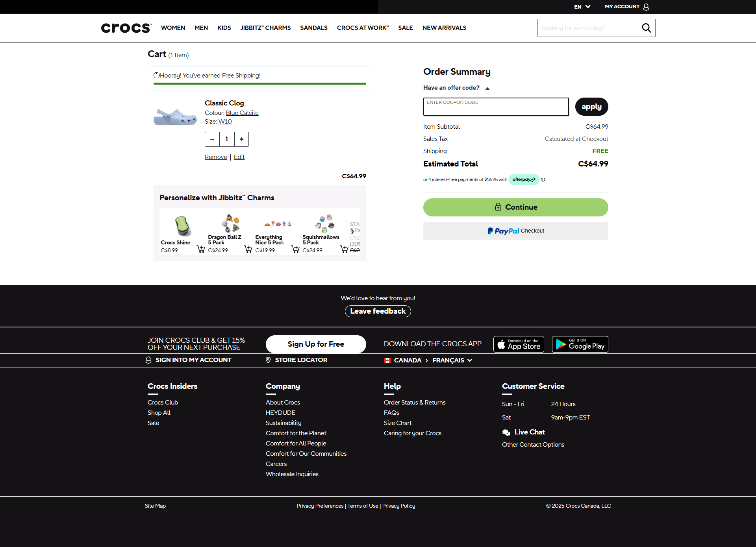Image resolution: width=756 pixels, height=547 pixels.
Task: Add Everything Nice 5 Pack to cart
Action: (295, 249)
